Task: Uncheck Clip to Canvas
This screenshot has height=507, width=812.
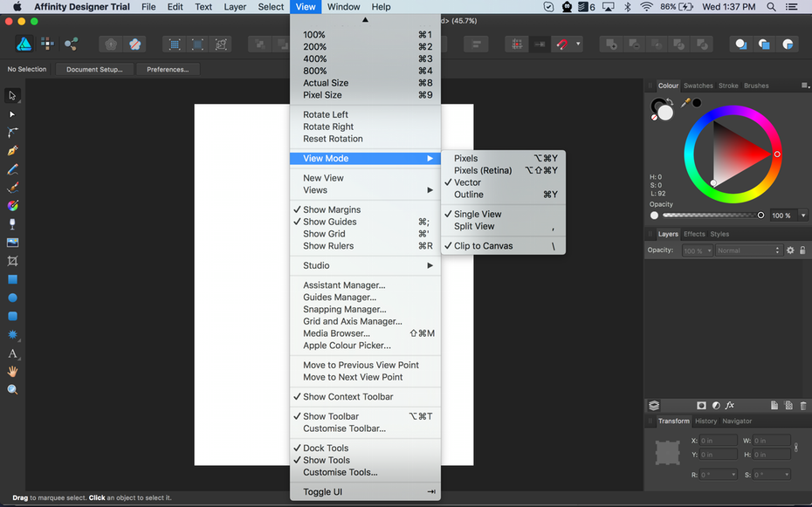Action: coord(483,246)
